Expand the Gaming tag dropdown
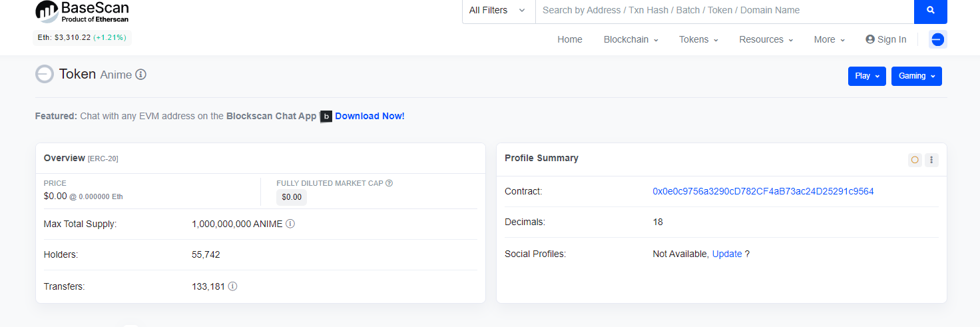 pos(916,76)
